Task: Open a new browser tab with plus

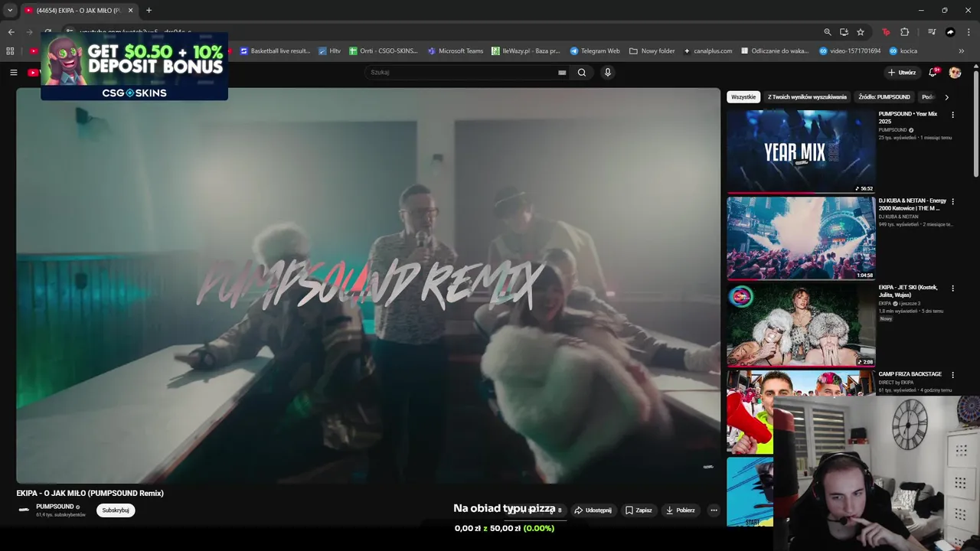Action: [x=149, y=10]
